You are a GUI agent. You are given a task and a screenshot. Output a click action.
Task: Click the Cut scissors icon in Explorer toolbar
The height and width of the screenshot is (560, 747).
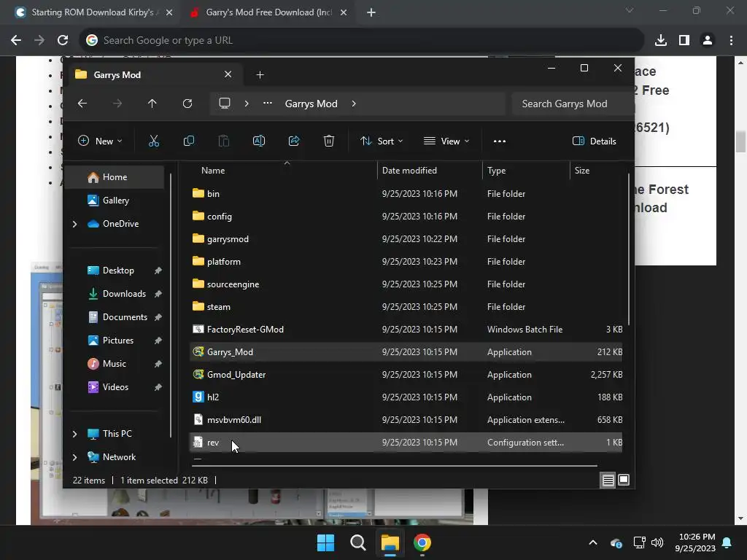coord(153,141)
